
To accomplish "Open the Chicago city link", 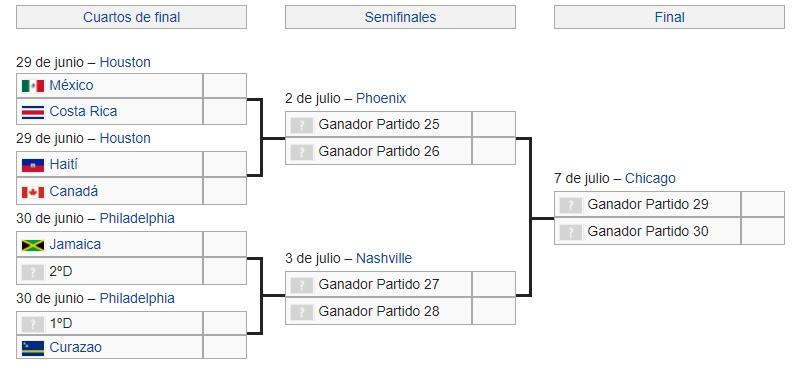I will coord(650,178).
